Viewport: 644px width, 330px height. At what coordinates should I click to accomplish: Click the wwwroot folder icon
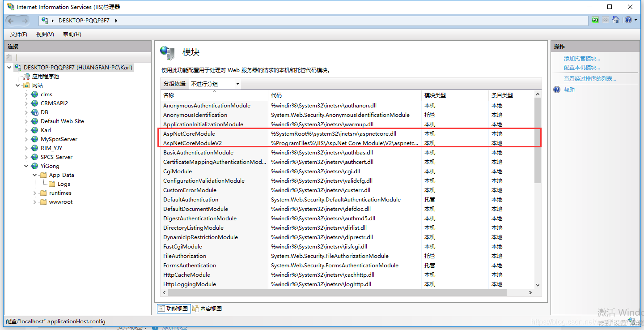[x=43, y=202]
